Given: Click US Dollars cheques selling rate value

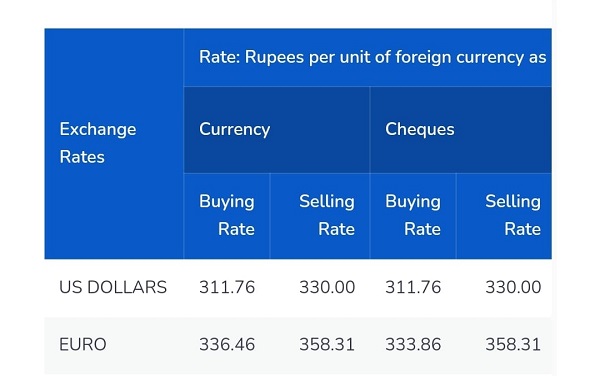Looking at the screenshot, I should [513, 287].
